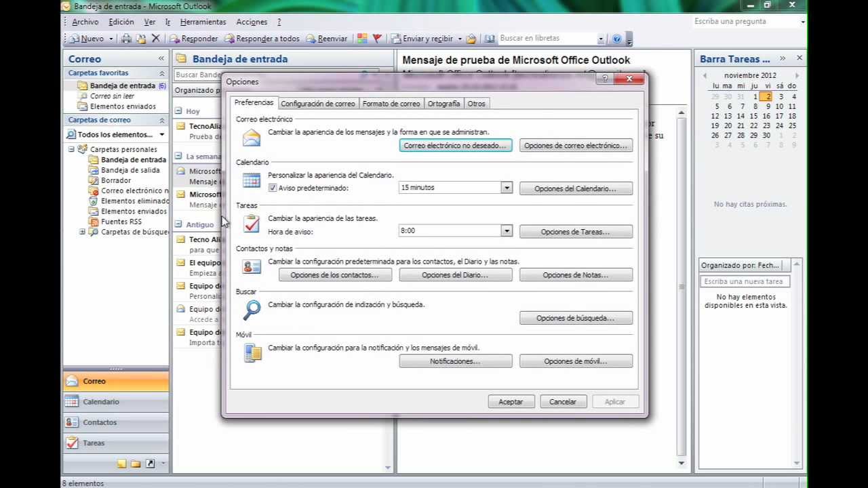The image size is (868, 488).
Task: Click the Tareas clipboard checkmark icon in the dialog
Action: pos(252,224)
